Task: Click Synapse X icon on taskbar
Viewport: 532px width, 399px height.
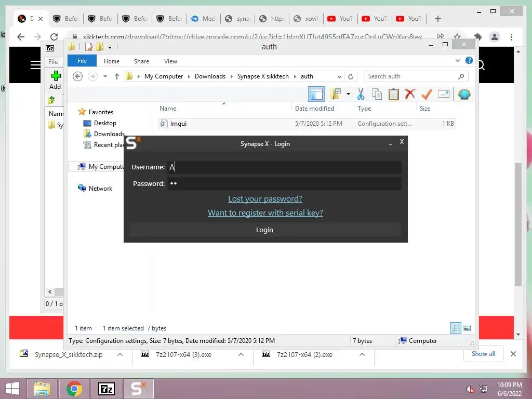Action: pos(138,389)
